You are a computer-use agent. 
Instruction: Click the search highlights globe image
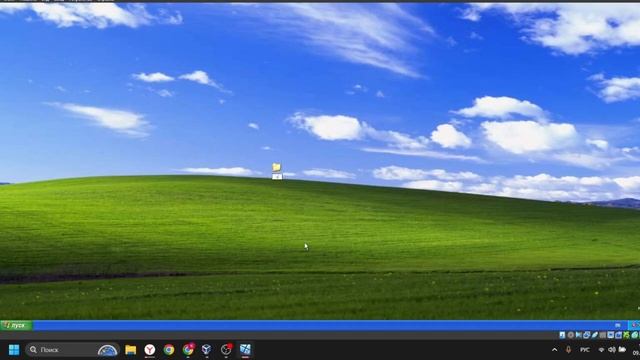[108, 350]
